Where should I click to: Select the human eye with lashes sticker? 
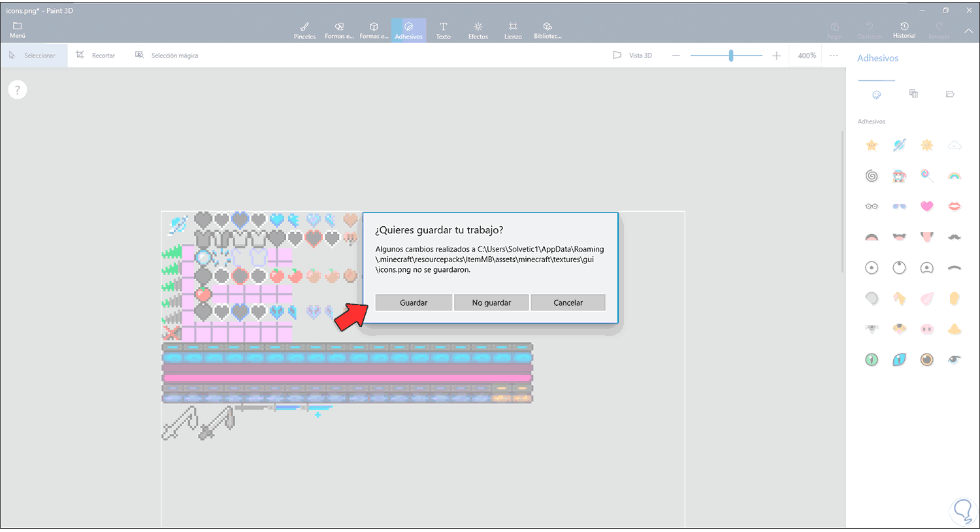pyautogui.click(x=955, y=359)
